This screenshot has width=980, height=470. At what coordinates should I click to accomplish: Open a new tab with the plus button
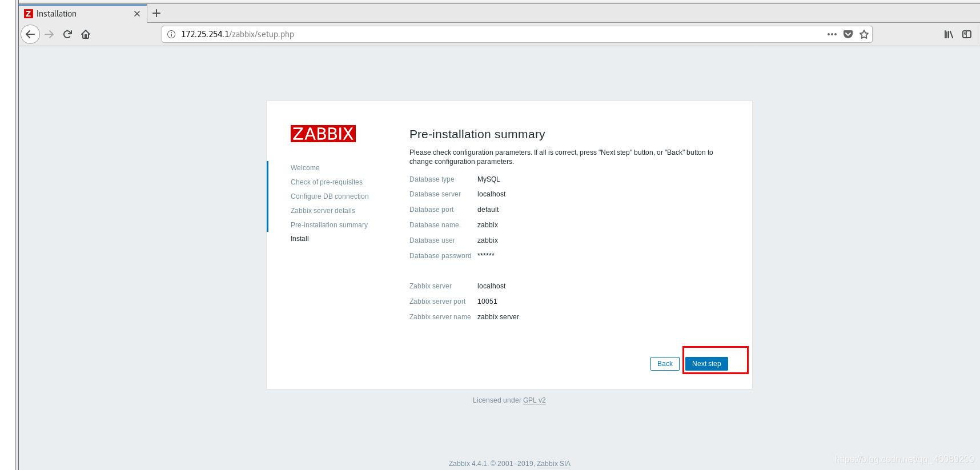[156, 13]
